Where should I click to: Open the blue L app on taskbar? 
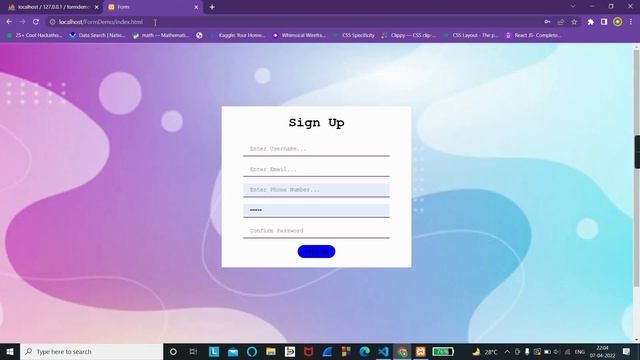click(214, 351)
